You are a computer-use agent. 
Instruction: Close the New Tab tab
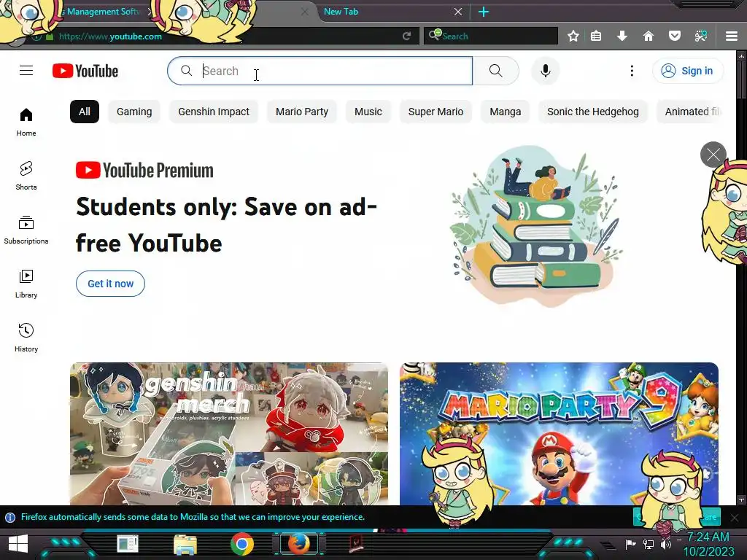[x=458, y=12]
